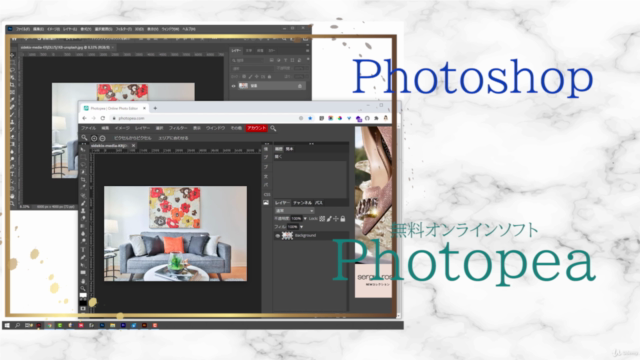Open the 編集 menu in Photopea

click(105, 129)
